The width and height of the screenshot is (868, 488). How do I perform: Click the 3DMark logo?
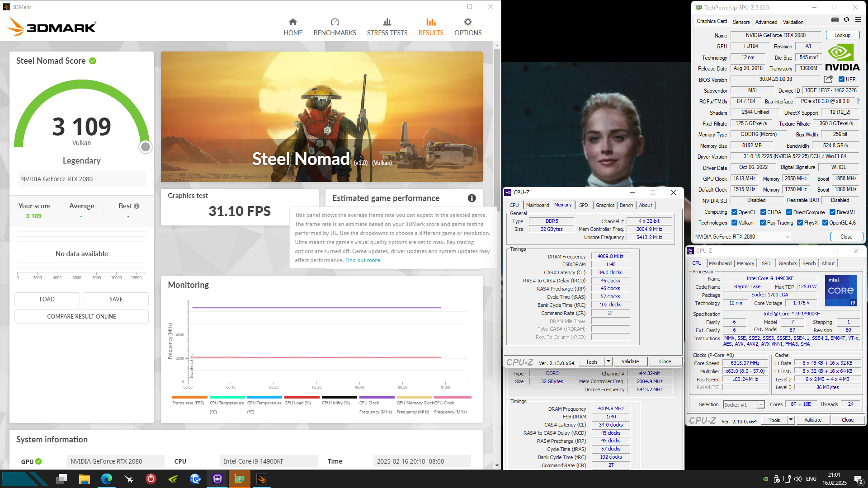click(x=52, y=27)
